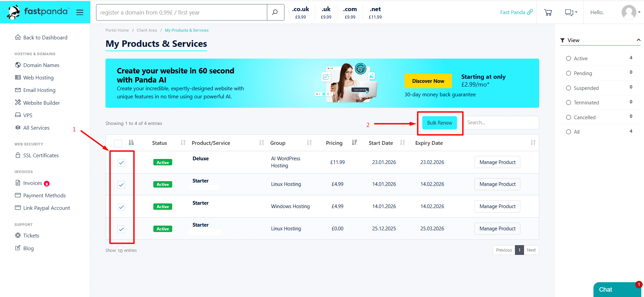Image resolution: width=644 pixels, height=297 pixels.
Task: Click the fastpanda logo
Action: [x=38, y=12]
